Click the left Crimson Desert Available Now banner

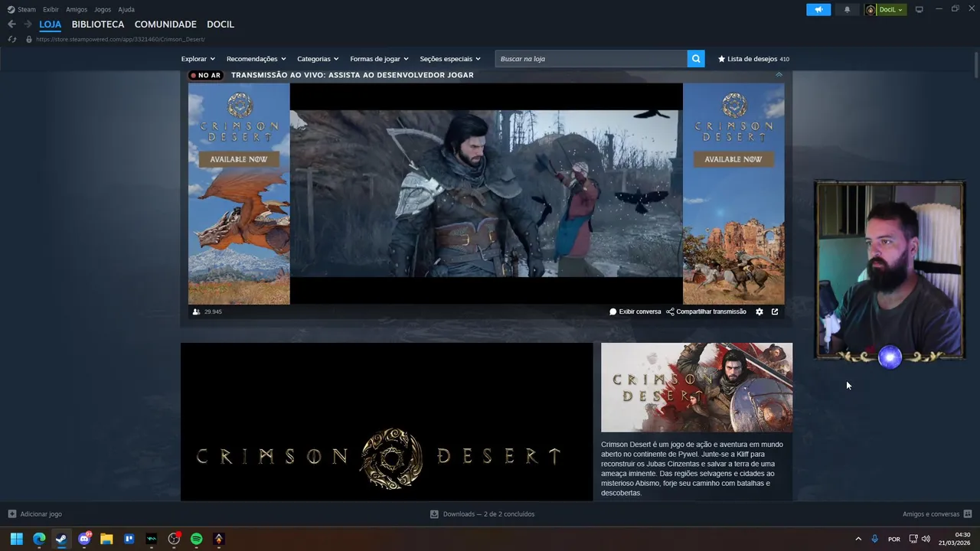pyautogui.click(x=239, y=194)
